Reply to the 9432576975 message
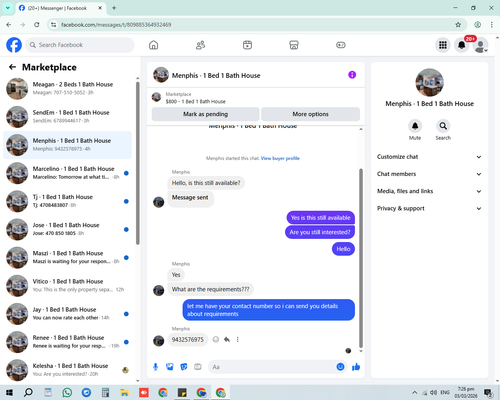The height and width of the screenshot is (400, 500). (x=227, y=339)
